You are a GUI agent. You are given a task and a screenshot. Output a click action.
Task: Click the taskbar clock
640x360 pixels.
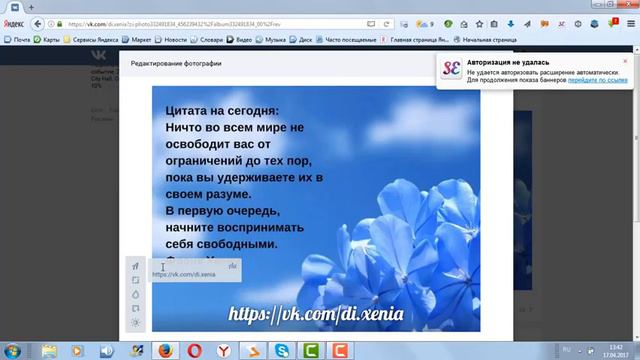point(616,351)
